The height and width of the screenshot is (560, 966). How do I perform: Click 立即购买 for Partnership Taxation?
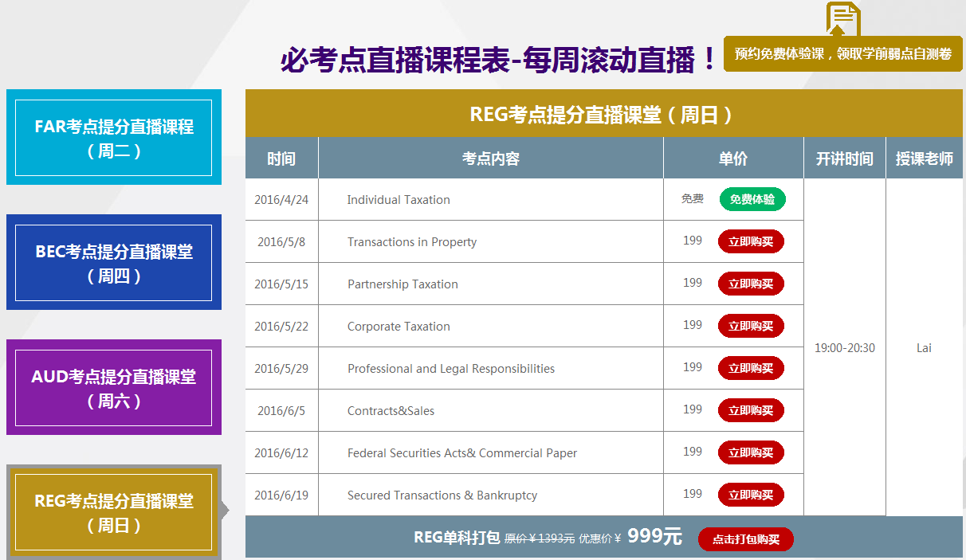(x=751, y=284)
